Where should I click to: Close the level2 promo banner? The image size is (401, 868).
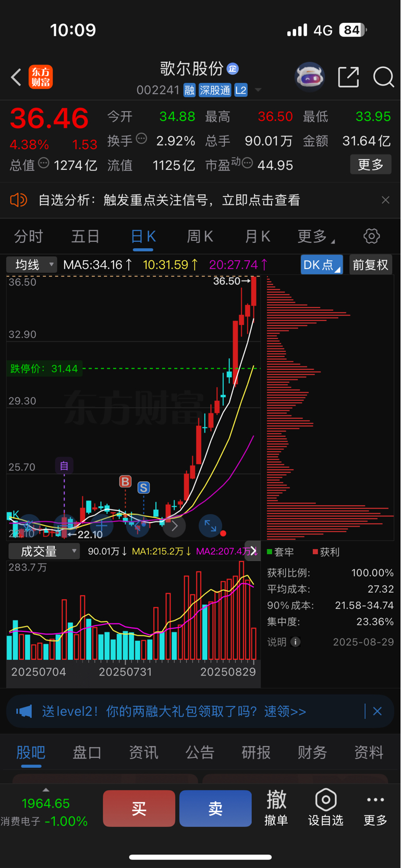(378, 712)
